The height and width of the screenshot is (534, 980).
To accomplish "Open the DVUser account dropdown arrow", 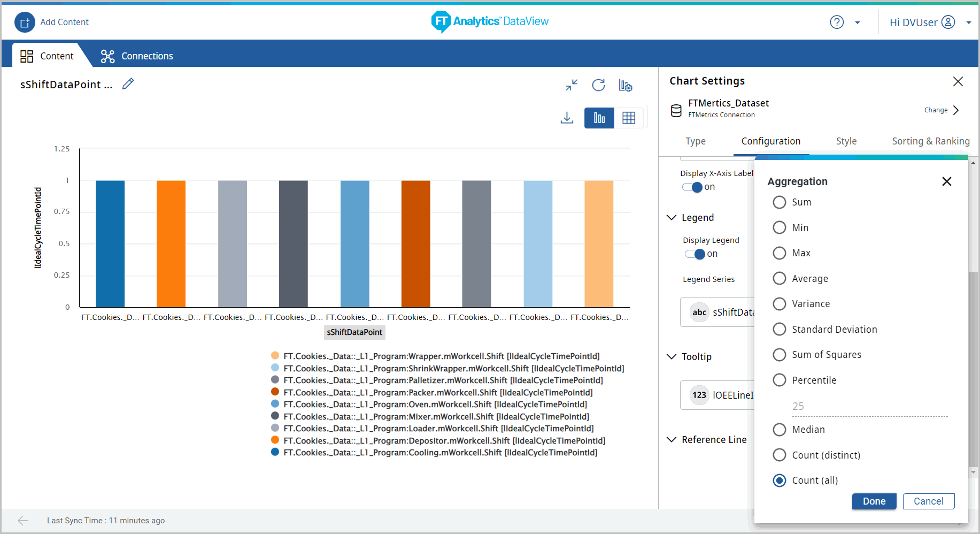I will 968,22.
